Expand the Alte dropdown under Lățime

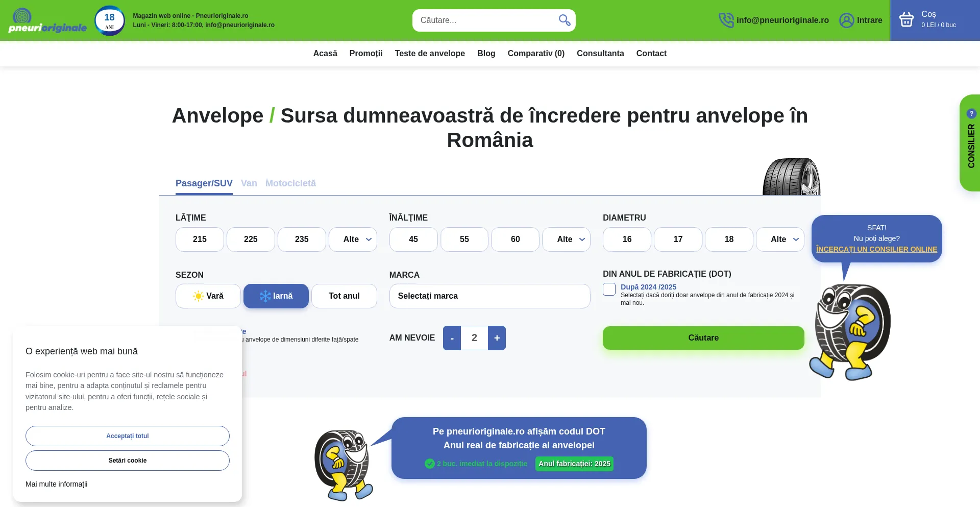[353, 239]
